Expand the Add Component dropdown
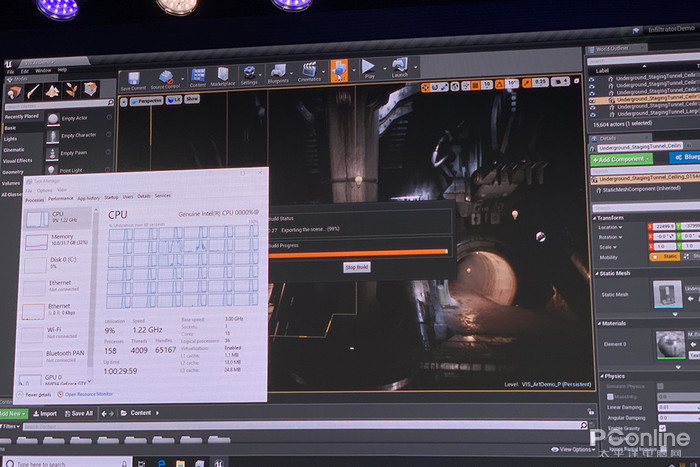 point(621,159)
